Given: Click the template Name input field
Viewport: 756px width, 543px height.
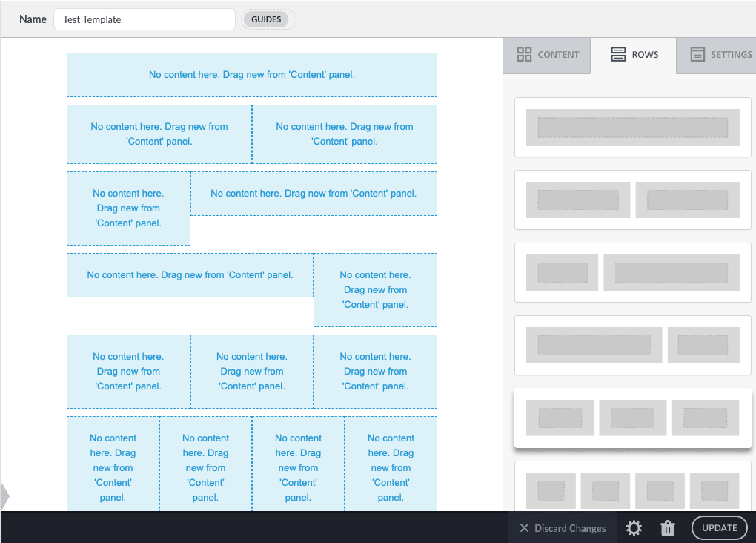Looking at the screenshot, I should click(144, 19).
